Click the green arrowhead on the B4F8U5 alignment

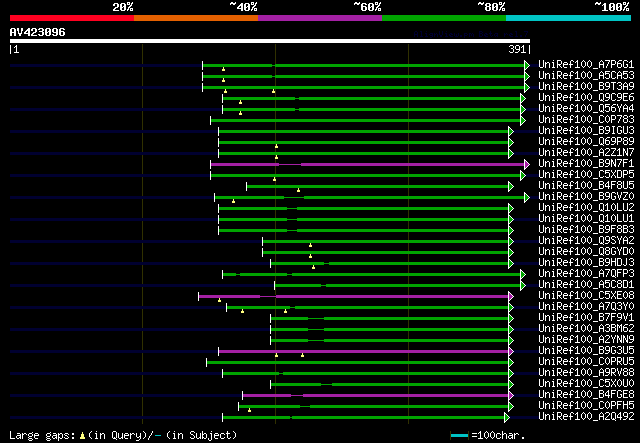coord(511,187)
